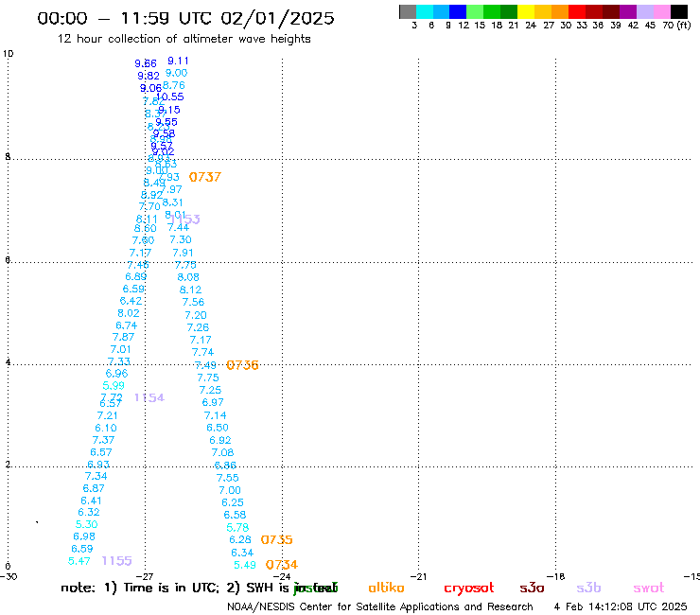Click the wave height value 7.08
The width and height of the screenshot is (700, 615).
(x=222, y=453)
